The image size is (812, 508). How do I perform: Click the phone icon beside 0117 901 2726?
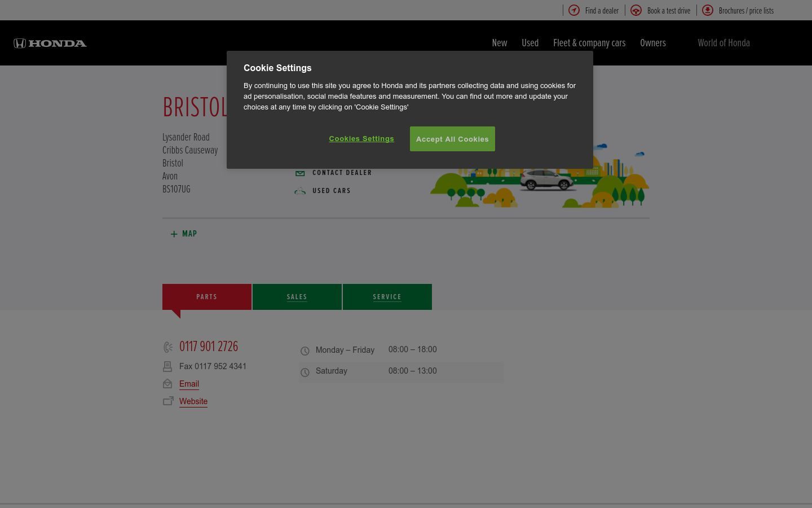coord(168,347)
